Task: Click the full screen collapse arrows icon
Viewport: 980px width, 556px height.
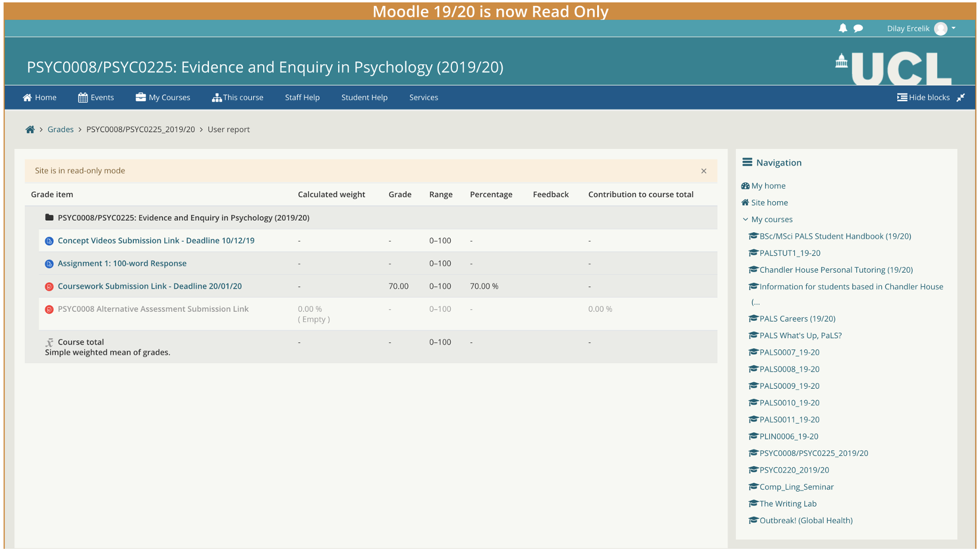Action: pos(960,98)
